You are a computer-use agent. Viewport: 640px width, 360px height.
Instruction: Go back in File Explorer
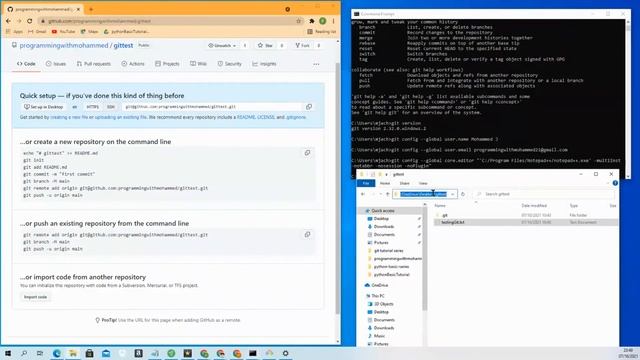[x=363, y=194]
